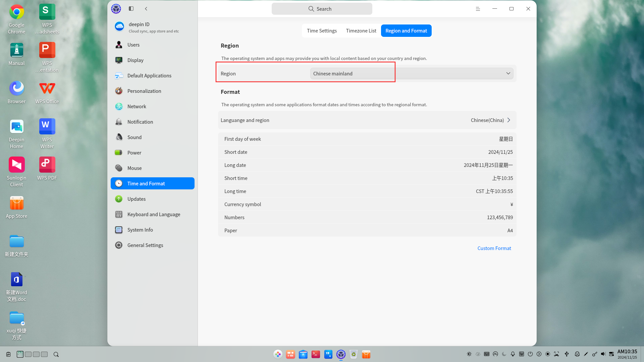The width and height of the screenshot is (644, 362).
Task: Toggle the sidebar panel icon
Action: pos(131,9)
